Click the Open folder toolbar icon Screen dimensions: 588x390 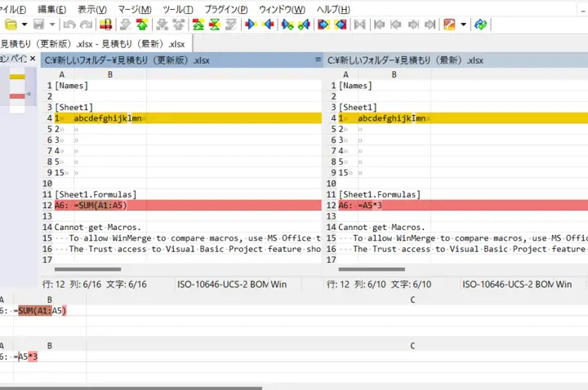click(11, 24)
